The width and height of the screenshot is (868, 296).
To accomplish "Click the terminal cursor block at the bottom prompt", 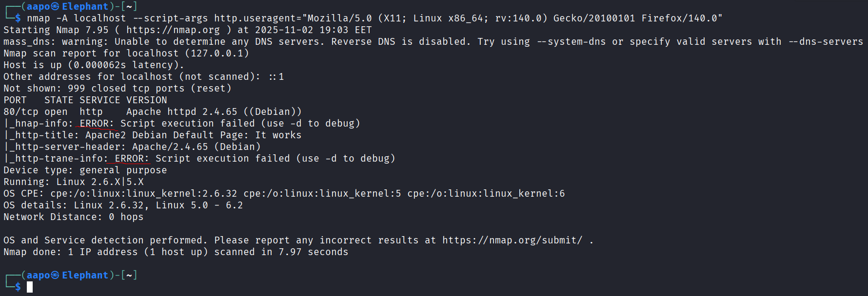I will point(30,287).
